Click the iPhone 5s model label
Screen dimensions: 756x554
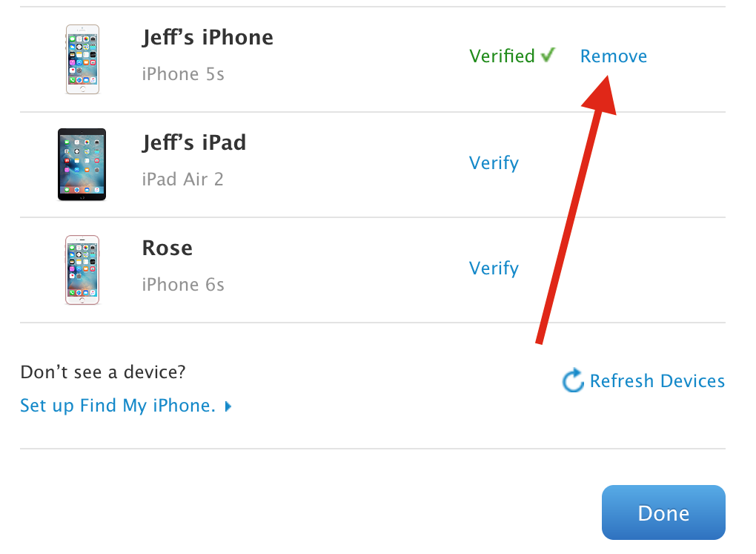[183, 74]
